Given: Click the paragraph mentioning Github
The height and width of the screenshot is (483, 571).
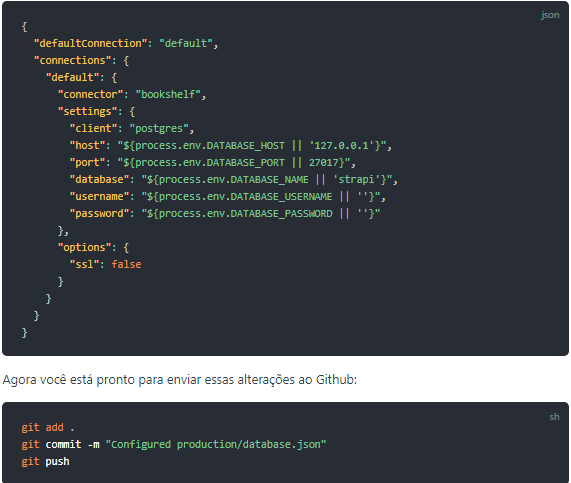Looking at the screenshot, I should pyautogui.click(x=180, y=380).
